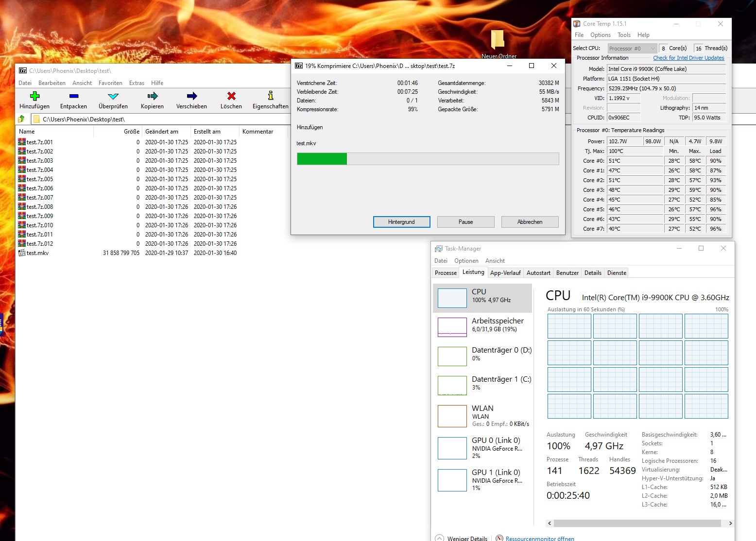Click the Überprüfen checkmark icon
The height and width of the screenshot is (541, 756).
113,96
